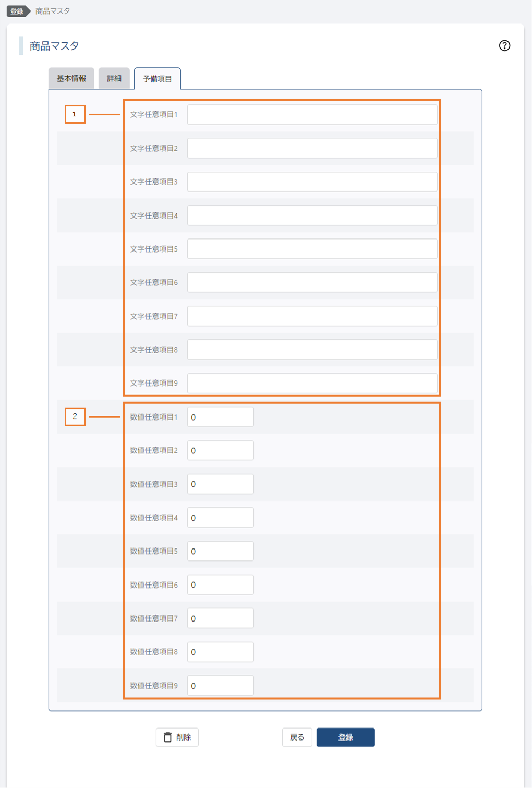The image size is (532, 788).
Task: Focus the 文字任意項目3 text field
Action: click(x=312, y=182)
